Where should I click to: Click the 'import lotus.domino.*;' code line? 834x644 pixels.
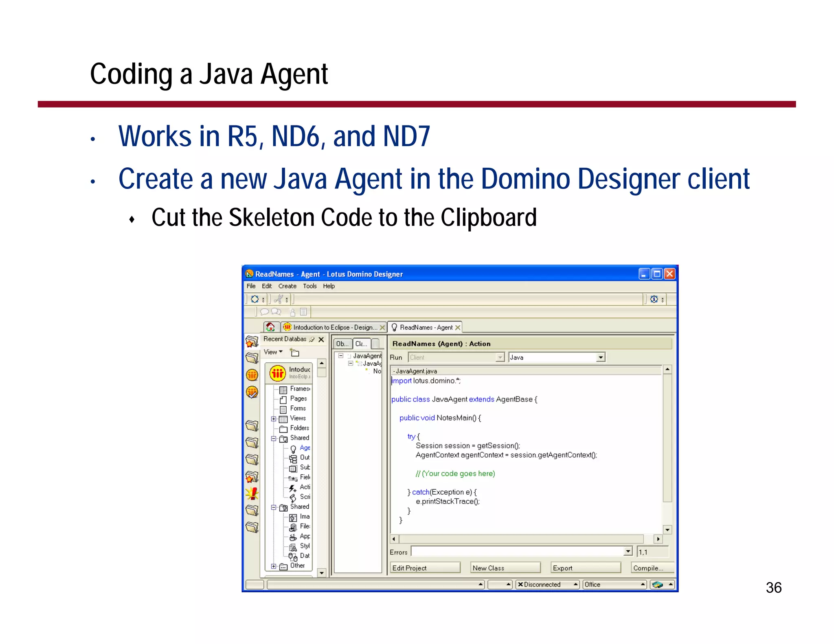pyautogui.click(x=426, y=381)
